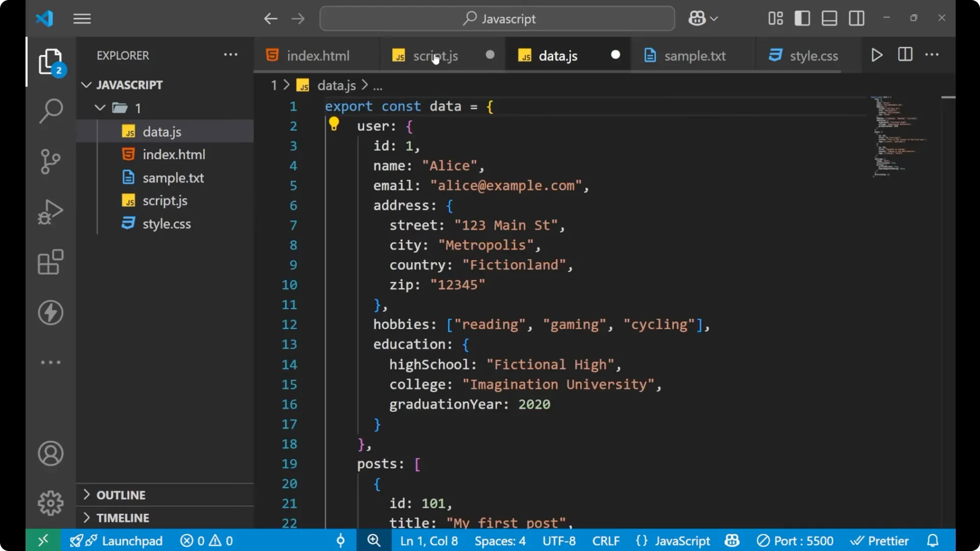Open the Search view in the activity bar
This screenshot has width=980, height=551.
pos(51,110)
